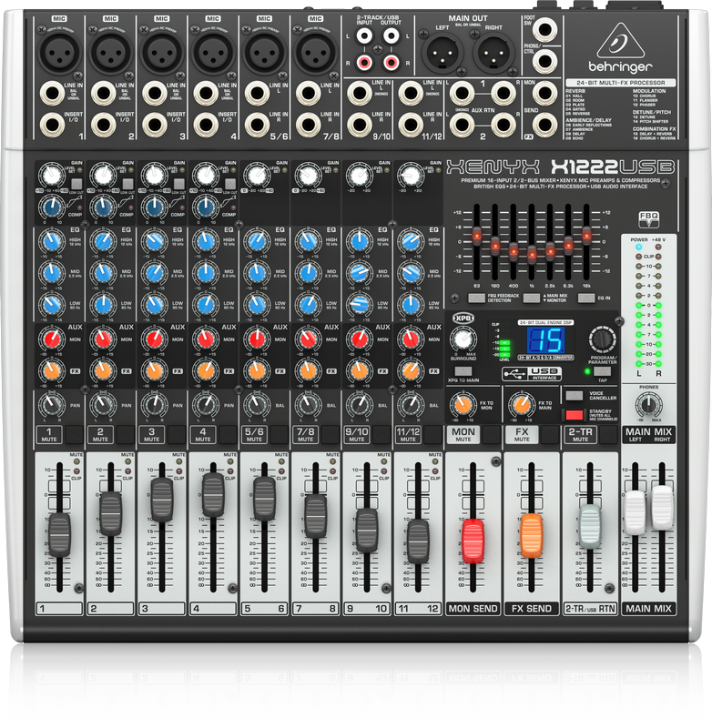
Task: Click the MON send jack
Action: (x=544, y=94)
